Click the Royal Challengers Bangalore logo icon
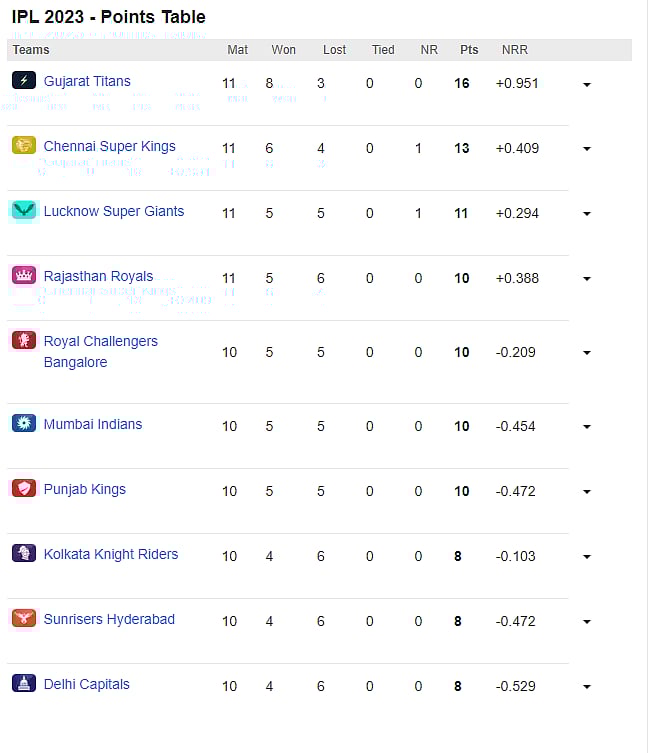This screenshot has height=753, width=649. pyautogui.click(x=24, y=341)
